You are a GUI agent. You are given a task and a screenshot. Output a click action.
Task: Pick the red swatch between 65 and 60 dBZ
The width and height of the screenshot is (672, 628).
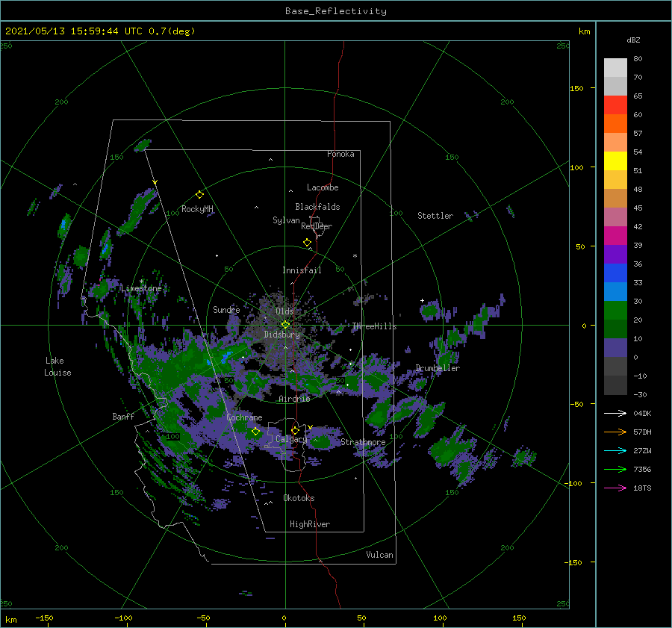click(x=615, y=105)
